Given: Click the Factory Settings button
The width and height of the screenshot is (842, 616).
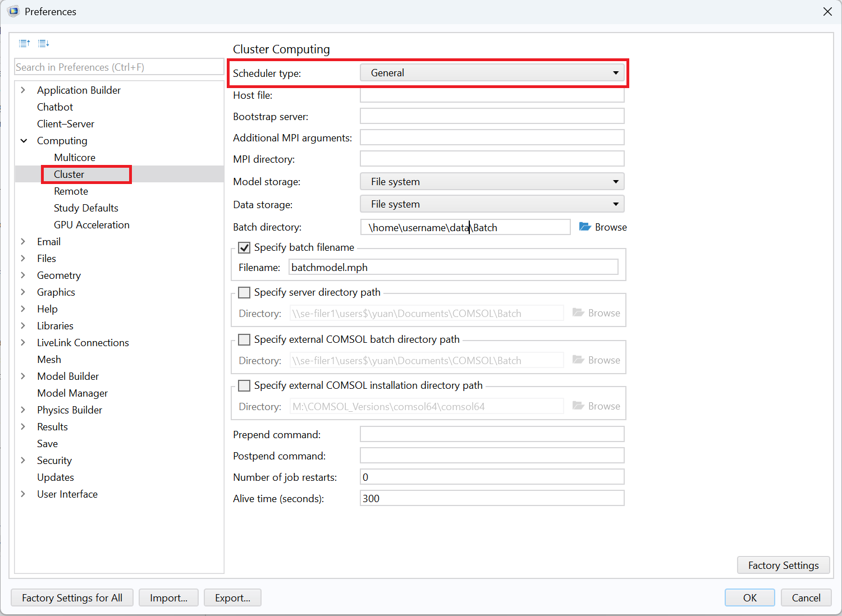Looking at the screenshot, I should tap(783, 565).
